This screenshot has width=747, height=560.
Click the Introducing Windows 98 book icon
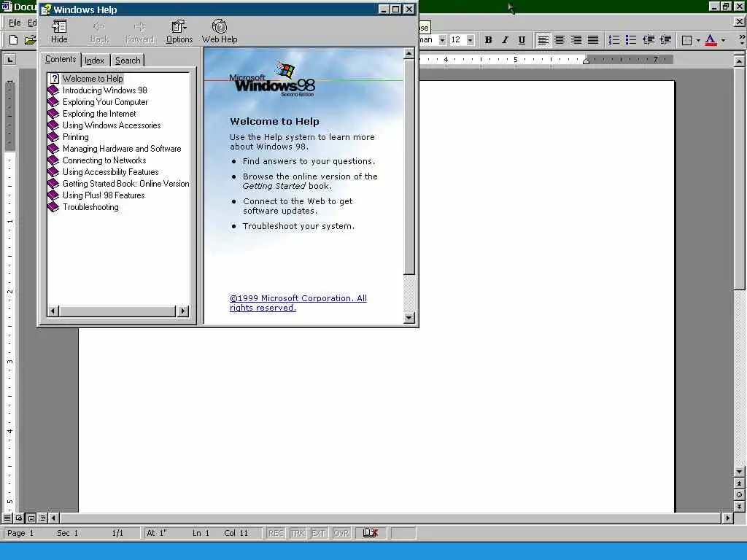click(53, 90)
